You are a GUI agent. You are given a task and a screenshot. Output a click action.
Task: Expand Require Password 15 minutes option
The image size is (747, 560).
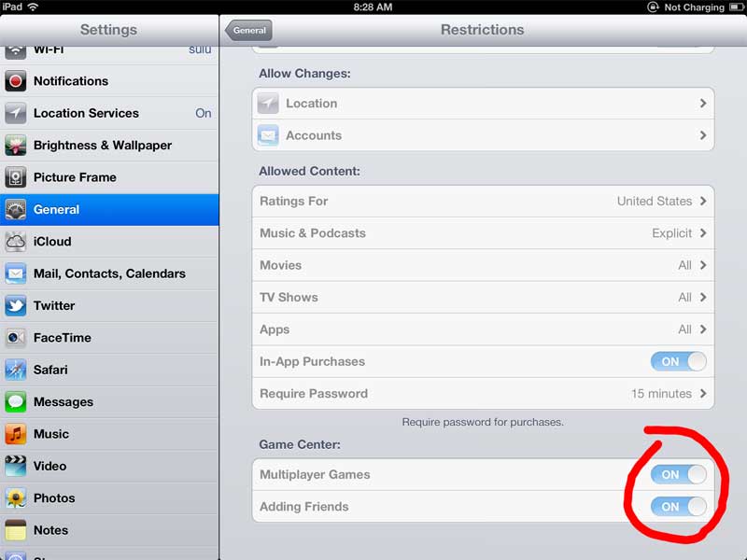pos(483,394)
